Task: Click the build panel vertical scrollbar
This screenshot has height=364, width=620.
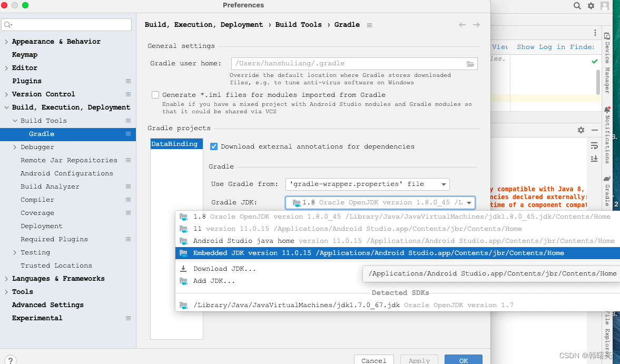Action: (598, 82)
